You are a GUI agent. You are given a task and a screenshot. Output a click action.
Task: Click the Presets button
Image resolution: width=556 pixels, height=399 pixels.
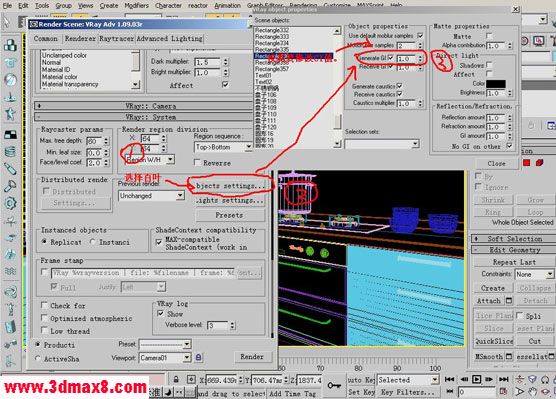pos(229,215)
